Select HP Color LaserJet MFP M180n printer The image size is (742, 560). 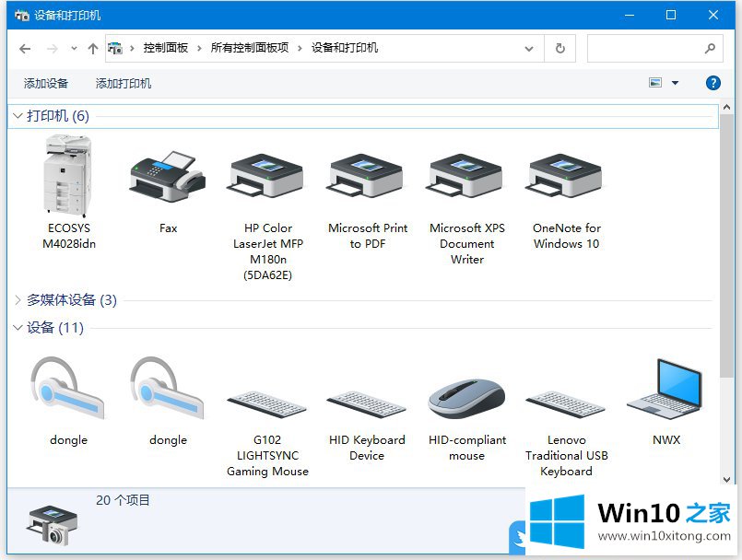click(267, 177)
